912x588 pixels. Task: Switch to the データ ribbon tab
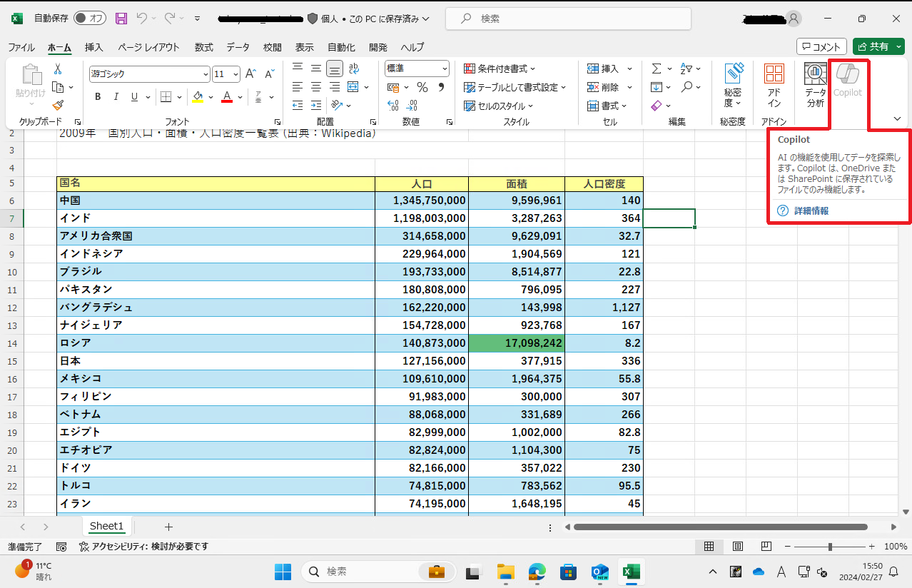pos(238,47)
